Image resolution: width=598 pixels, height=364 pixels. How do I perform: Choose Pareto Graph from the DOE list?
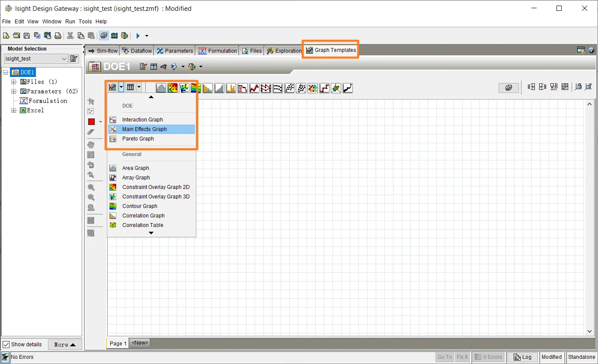(138, 139)
